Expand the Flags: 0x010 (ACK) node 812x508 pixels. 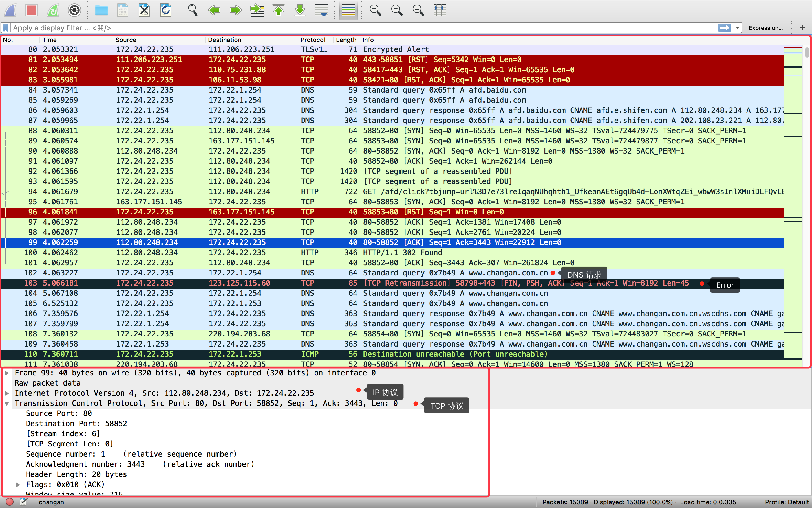point(18,485)
